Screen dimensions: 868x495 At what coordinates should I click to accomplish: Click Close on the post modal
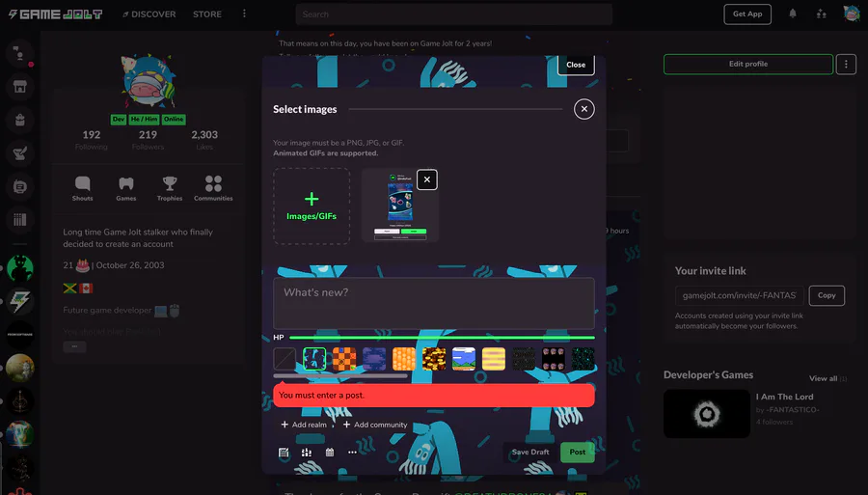point(576,65)
